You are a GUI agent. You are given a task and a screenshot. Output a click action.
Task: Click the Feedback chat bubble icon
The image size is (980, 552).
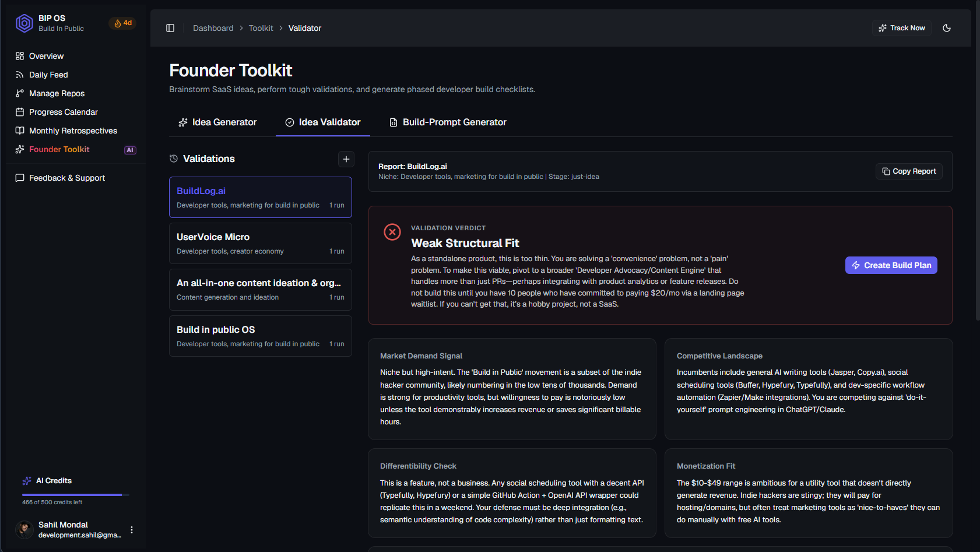pos(20,178)
